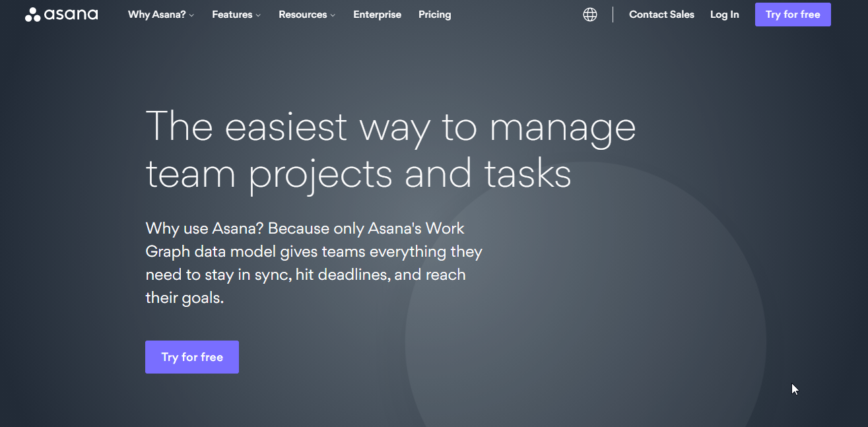This screenshot has height=427, width=868.
Task: Click Log In
Action: 725,15
